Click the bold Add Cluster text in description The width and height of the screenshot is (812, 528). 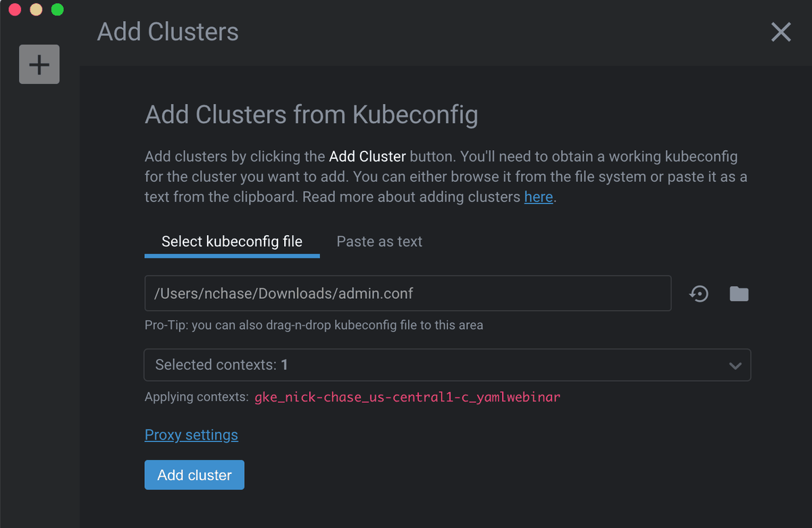pyautogui.click(x=367, y=157)
